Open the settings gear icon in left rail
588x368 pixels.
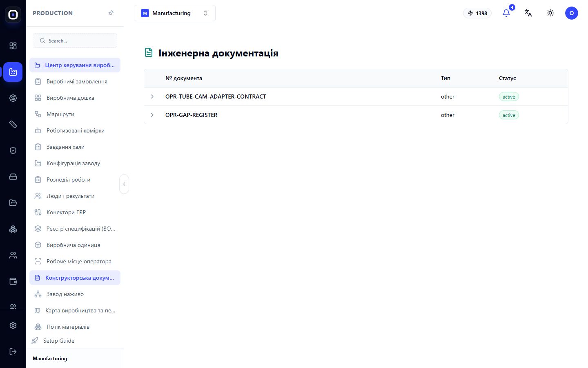tap(13, 325)
